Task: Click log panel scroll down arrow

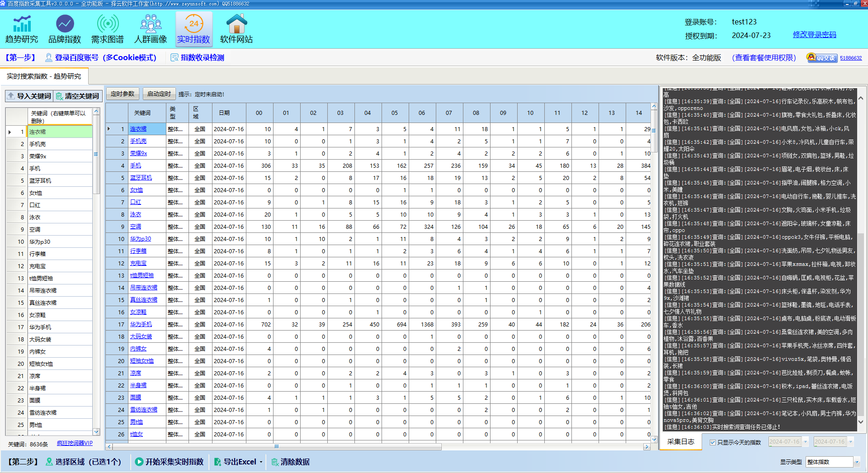Action: click(861, 421)
